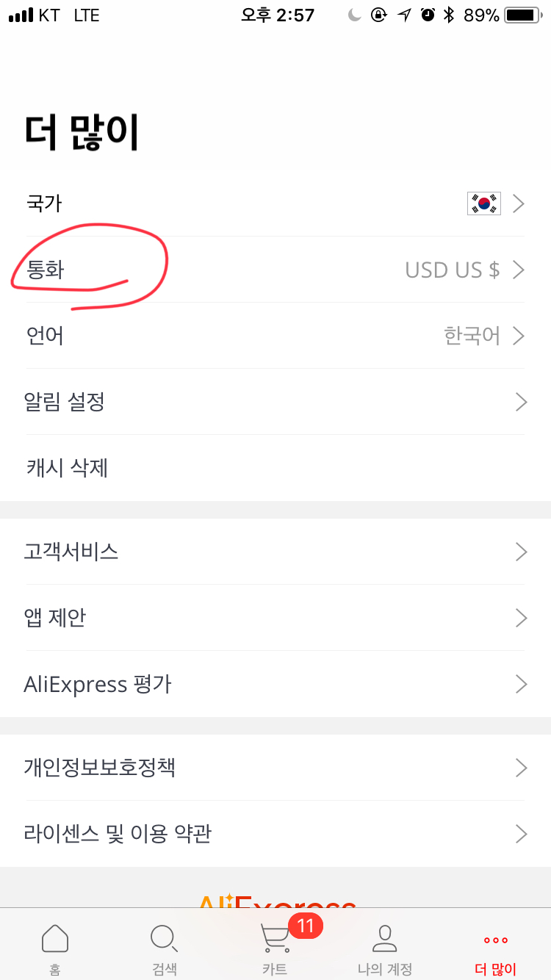Expand the 국가 row chevron

point(519,203)
